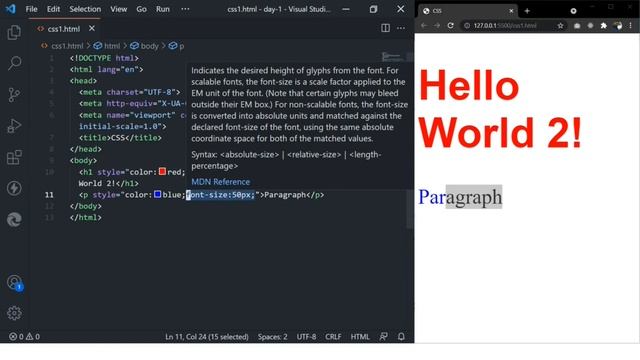
Task: Click the <!DOCTYPE html> line
Action: point(104,58)
